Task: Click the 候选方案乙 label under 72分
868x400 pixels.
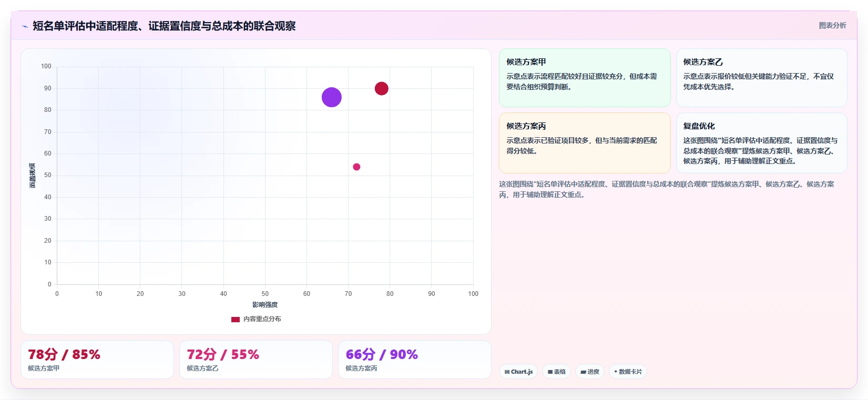Action: coord(202,368)
